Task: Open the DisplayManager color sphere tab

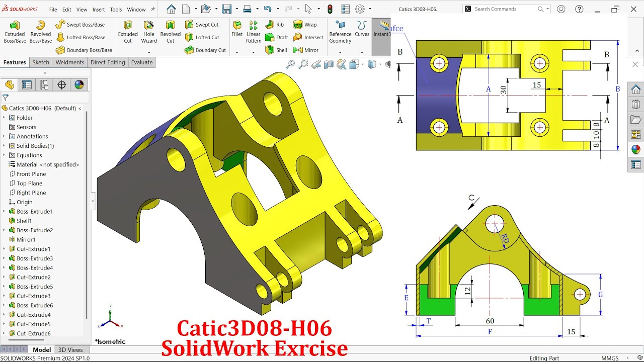Action: coord(79,85)
